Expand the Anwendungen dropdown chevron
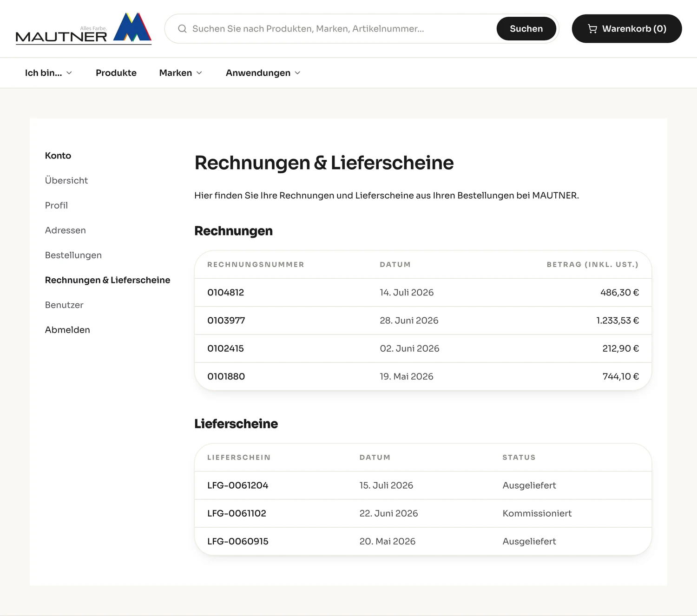 point(298,73)
